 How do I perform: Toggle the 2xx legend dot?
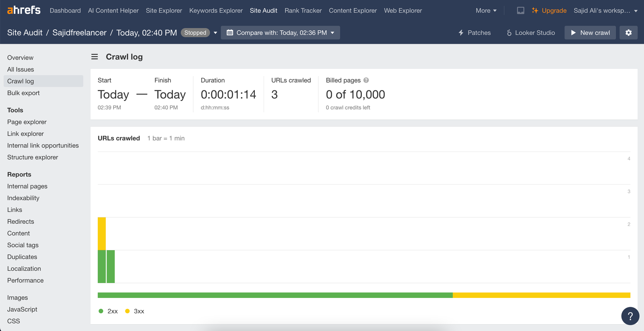click(101, 311)
